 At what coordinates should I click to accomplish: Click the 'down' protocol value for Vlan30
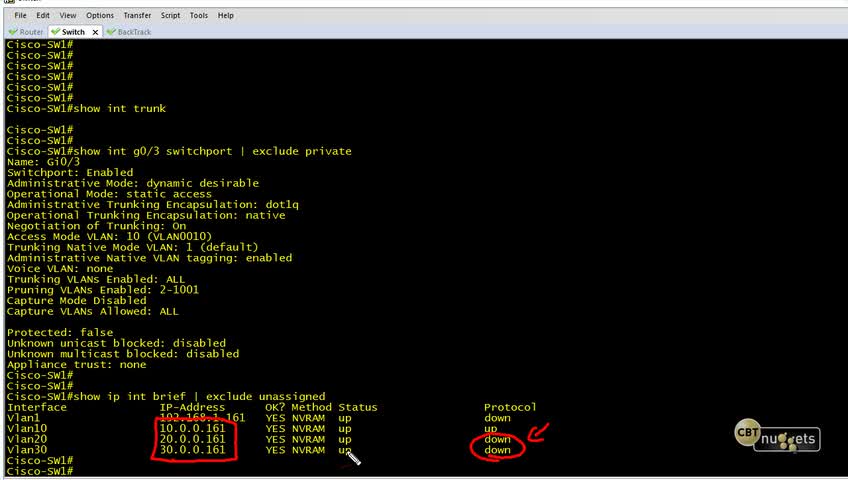pos(497,450)
